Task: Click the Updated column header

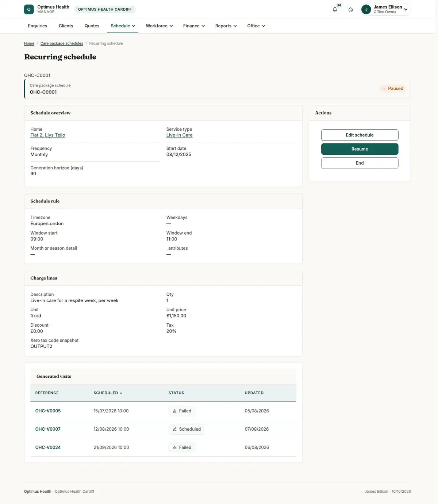Action: coord(254,393)
